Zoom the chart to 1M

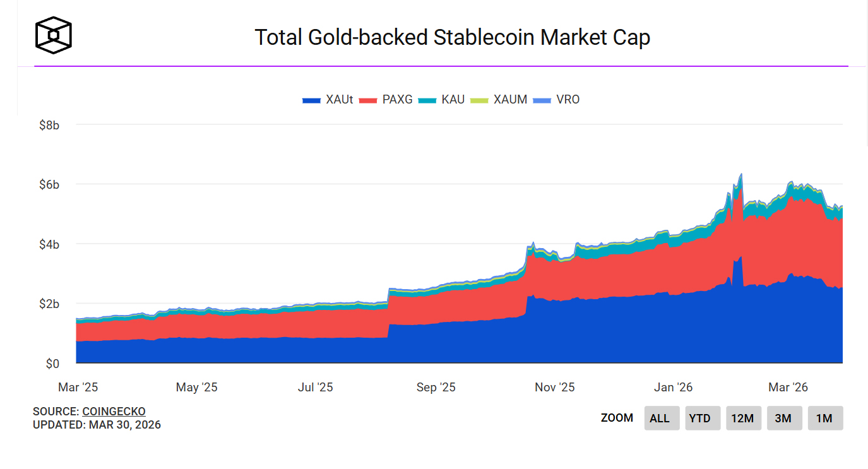(x=826, y=418)
